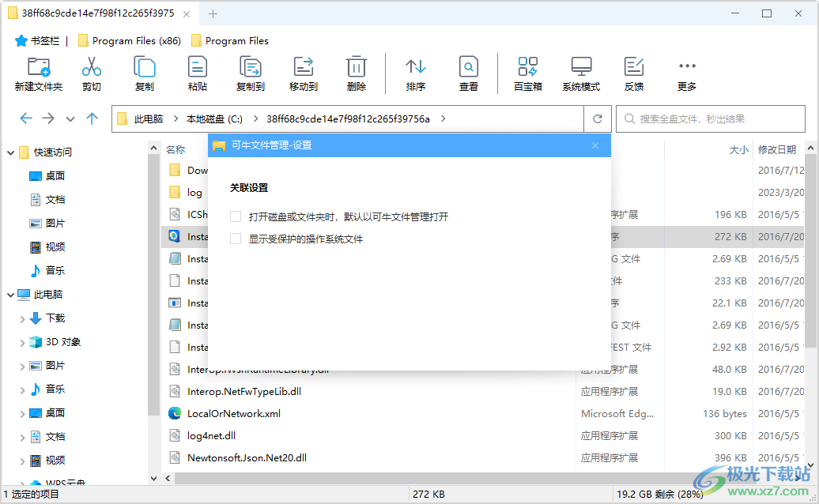Sort by the Date Modified (修改日期) column header
819x504 pixels.
776,150
